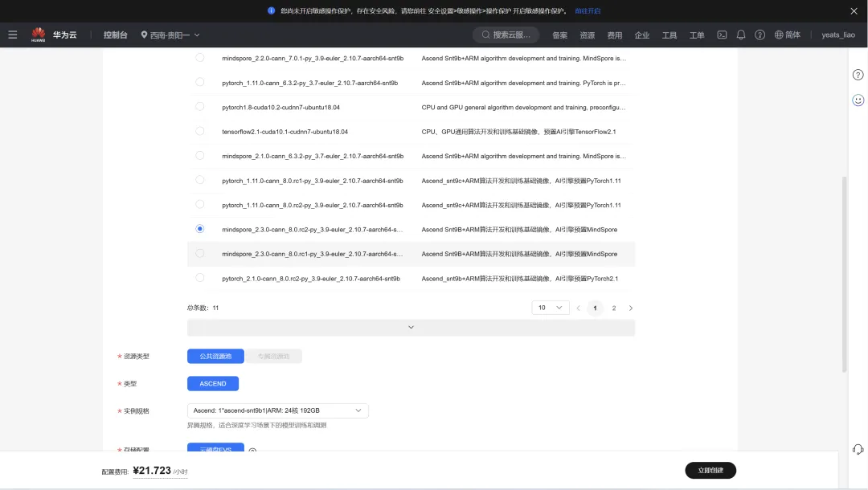The image size is (868, 490).
Task: Open the CloudShell terminal icon
Action: pos(722,35)
